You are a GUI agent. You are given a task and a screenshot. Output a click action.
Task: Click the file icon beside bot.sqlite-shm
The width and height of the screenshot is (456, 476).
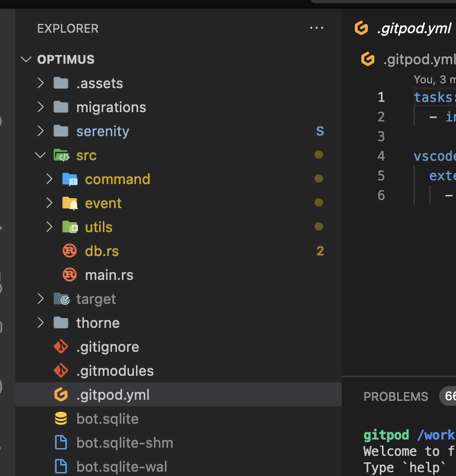61,442
